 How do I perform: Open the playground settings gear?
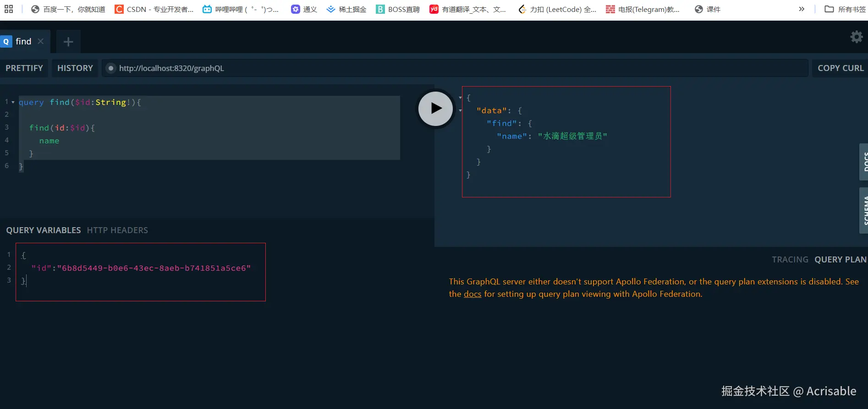856,37
